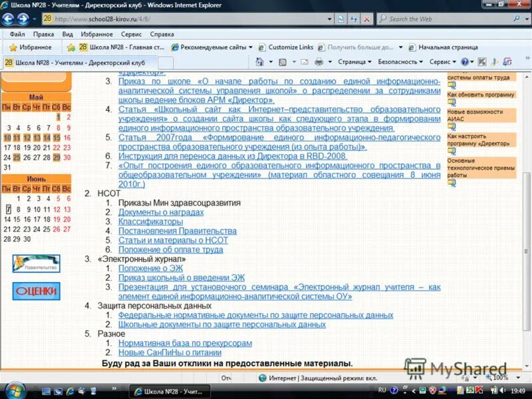532x399 pixels.
Task: Open the Файл menu
Action: pyautogui.click(x=17, y=35)
